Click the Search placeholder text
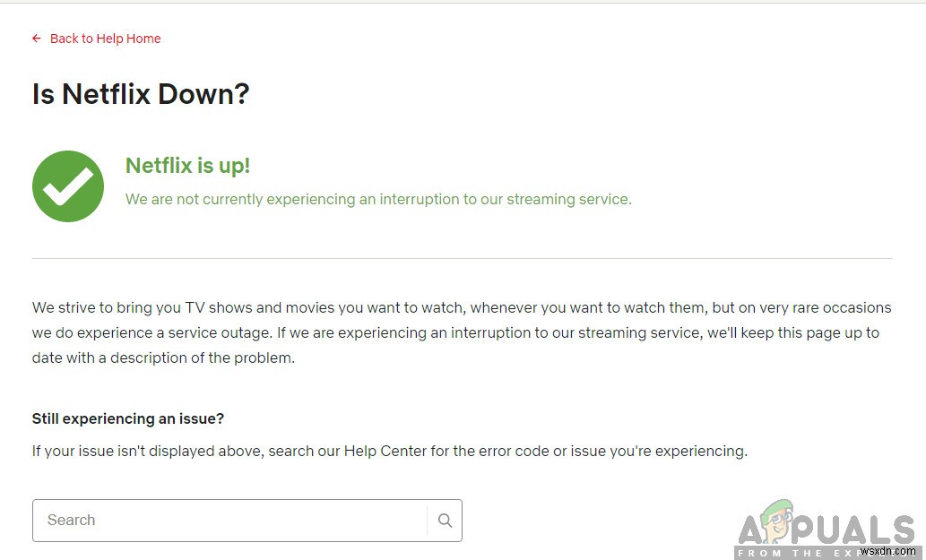 click(71, 520)
